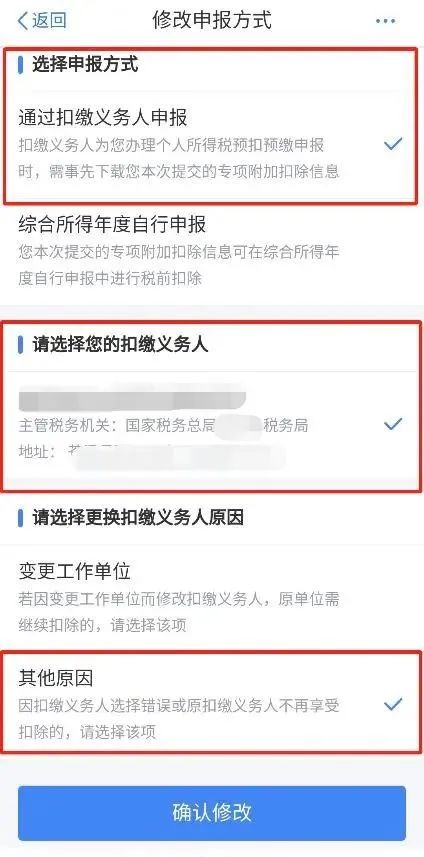
Task: Tap the 返回 text link
Action: 49,21
